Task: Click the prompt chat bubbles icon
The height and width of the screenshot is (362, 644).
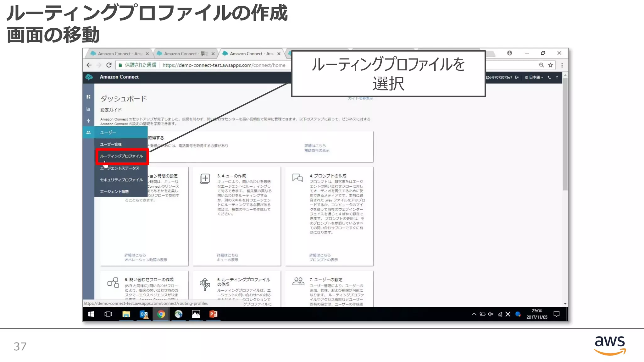Action: pos(297,178)
